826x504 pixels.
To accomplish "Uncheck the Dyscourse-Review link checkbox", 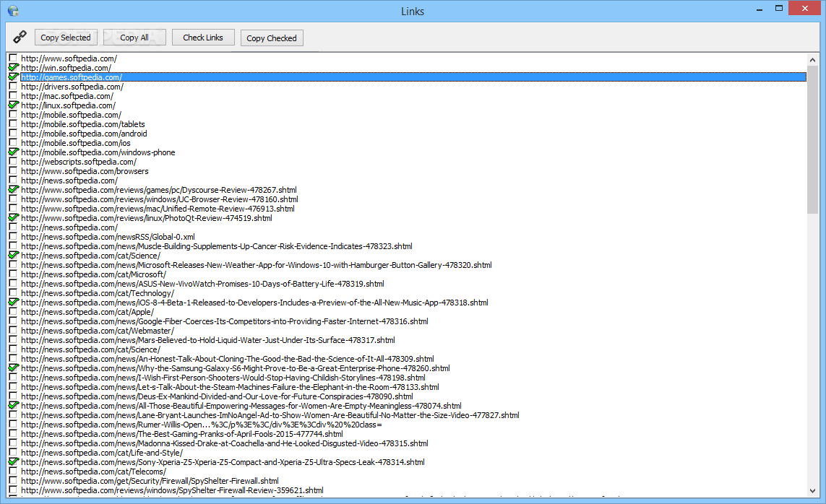I will coord(12,189).
